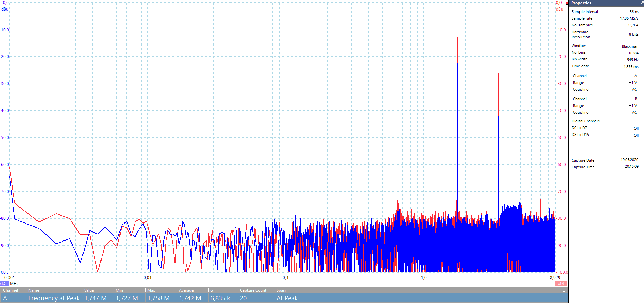The width and height of the screenshot is (644, 303).
Task: Click the Capture Date 19.05.2020 value
Action: point(629,160)
